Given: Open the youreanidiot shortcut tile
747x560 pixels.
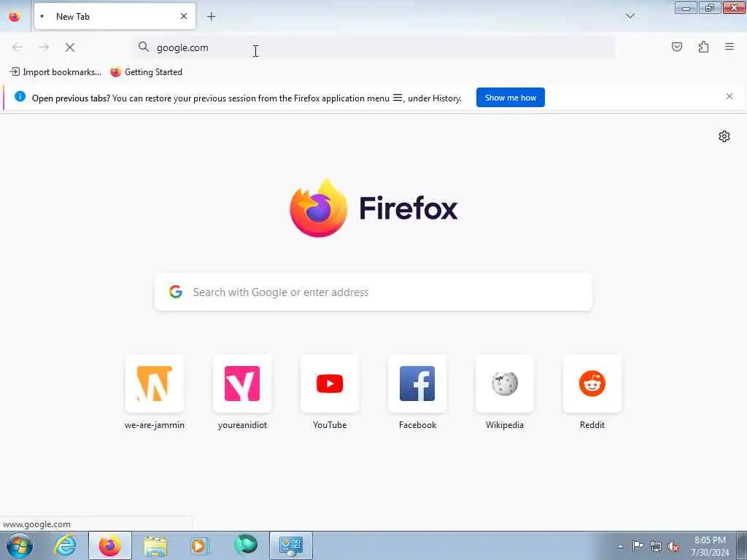Looking at the screenshot, I should (242, 384).
